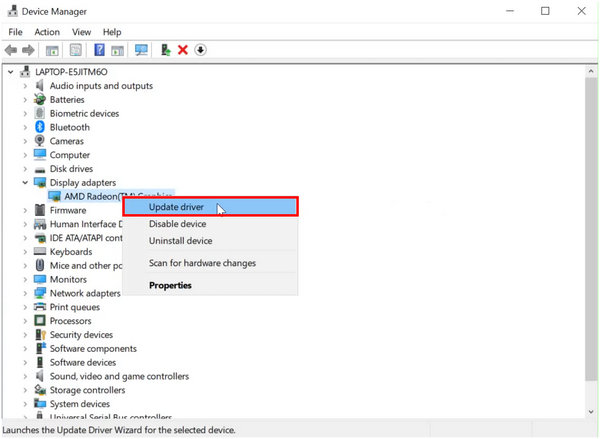Screen dimensions: 600x439
Task: Choose Uninstall device in context menu
Action: [180, 241]
